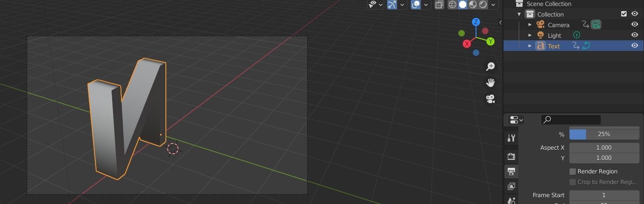Switch to rendered viewport shading
644x204 pixels.
483,4
